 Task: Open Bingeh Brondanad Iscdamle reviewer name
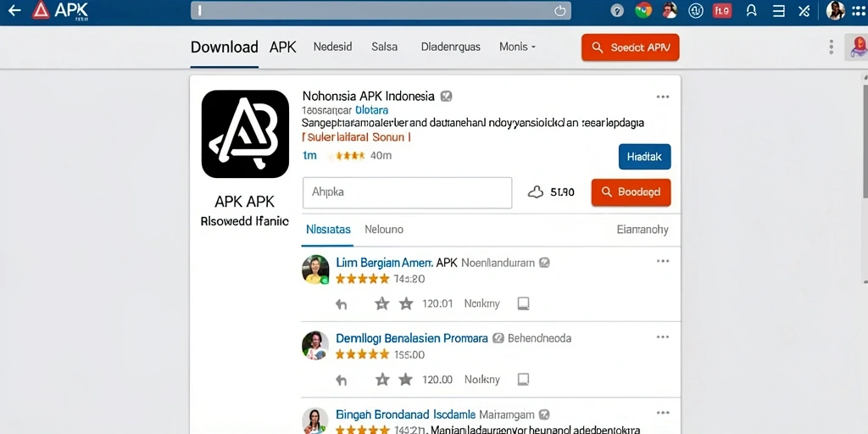point(406,414)
